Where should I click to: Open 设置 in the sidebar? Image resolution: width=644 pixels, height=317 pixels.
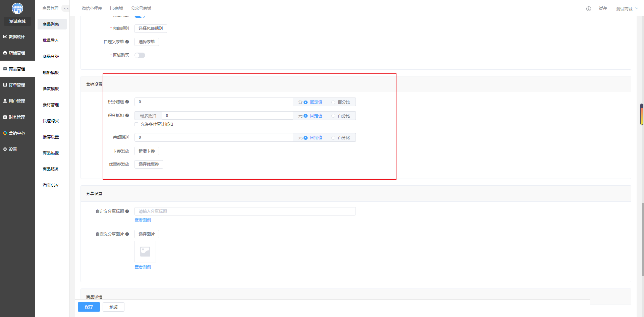17,149
